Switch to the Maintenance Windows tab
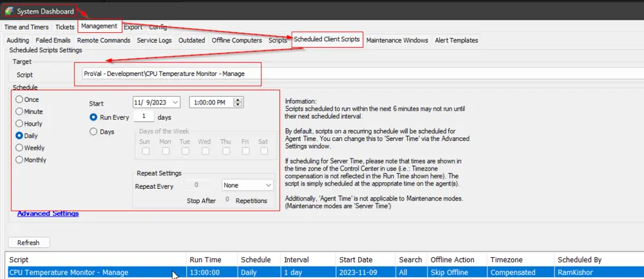 point(397,40)
